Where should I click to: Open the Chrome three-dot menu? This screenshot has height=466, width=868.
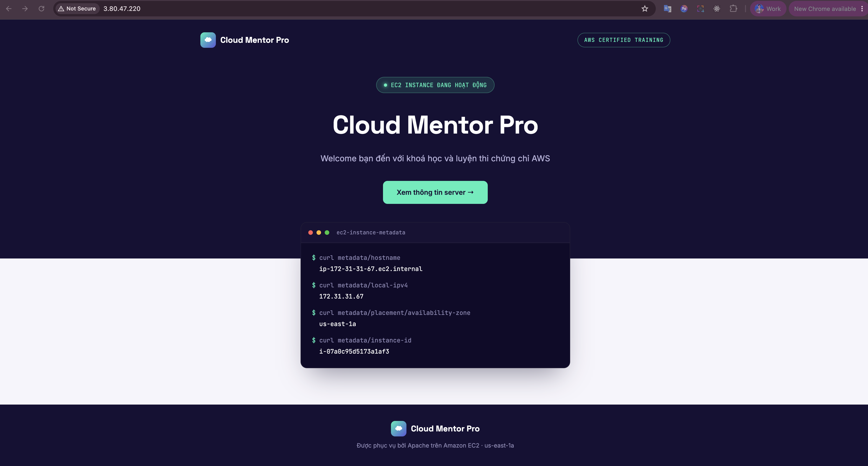tap(862, 9)
